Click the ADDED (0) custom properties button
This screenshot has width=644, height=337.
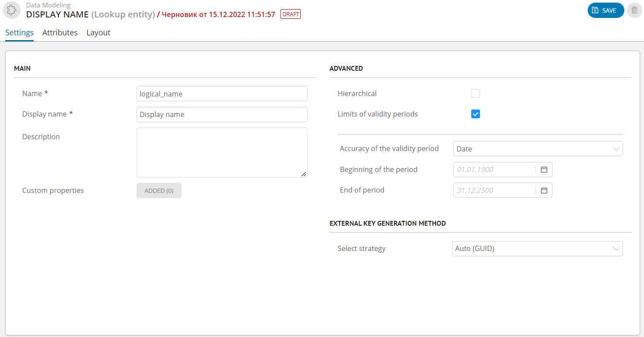tap(159, 191)
